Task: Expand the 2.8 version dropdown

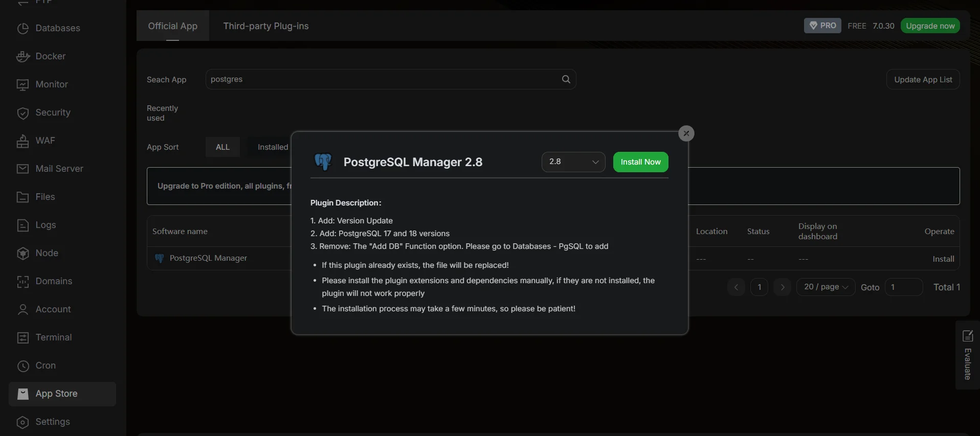Action: [x=573, y=162]
